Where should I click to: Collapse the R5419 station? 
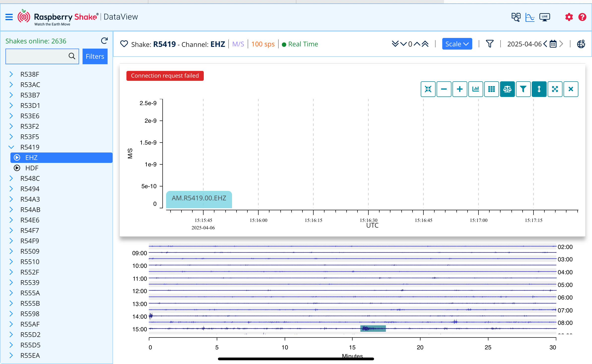11,147
